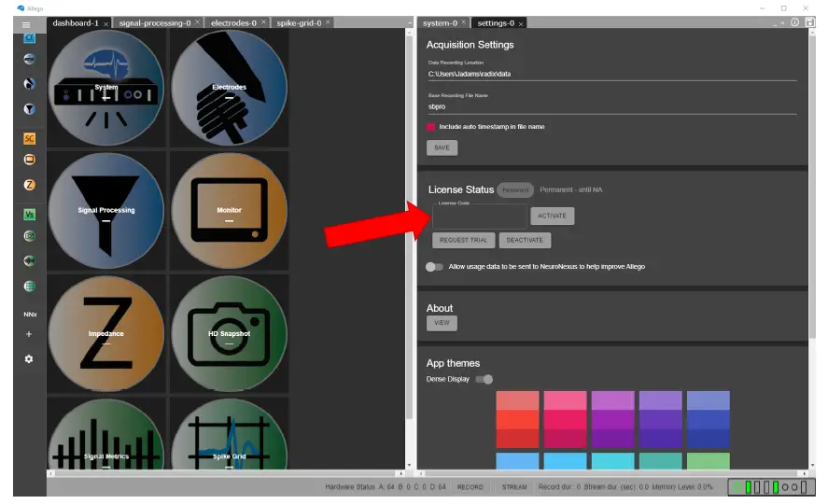Click the REQUEST TRIAL button
This screenshot has width=828, height=504.
coord(463,240)
